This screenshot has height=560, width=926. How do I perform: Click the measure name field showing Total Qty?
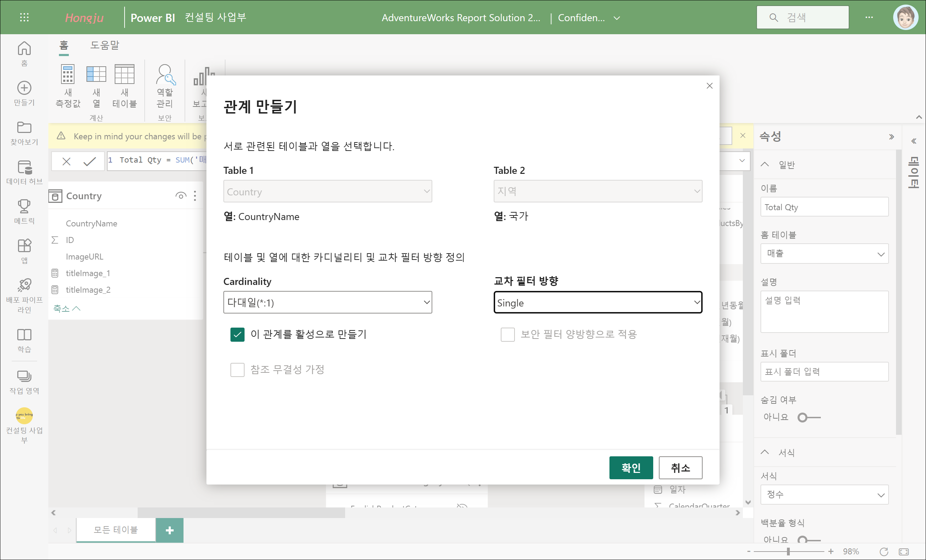[824, 207]
